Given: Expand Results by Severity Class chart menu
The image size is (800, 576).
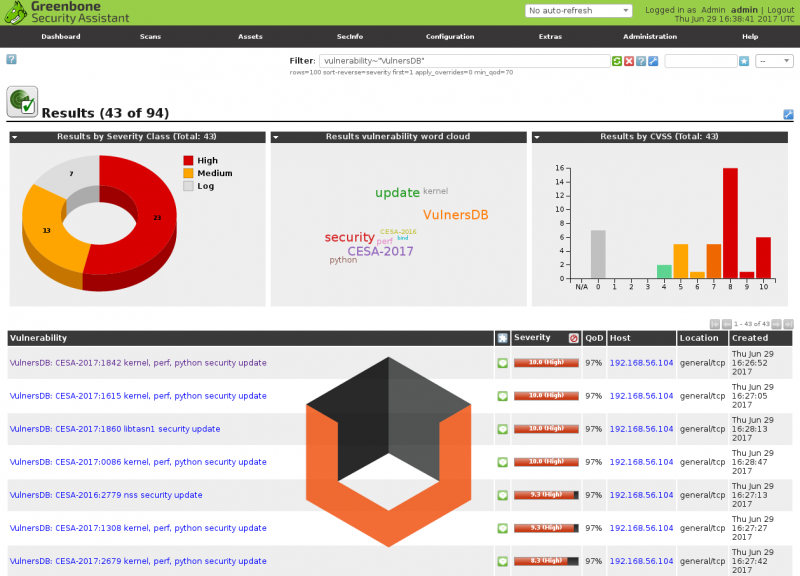Looking at the screenshot, I should click(x=16, y=137).
